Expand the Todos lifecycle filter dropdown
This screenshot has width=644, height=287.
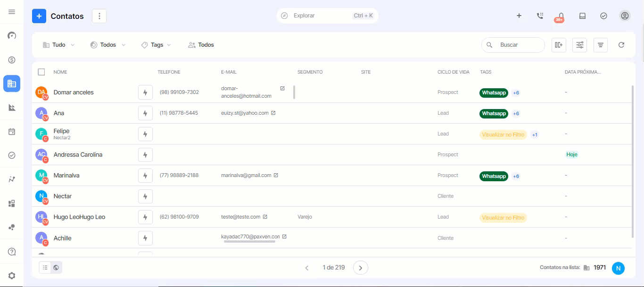[108, 45]
